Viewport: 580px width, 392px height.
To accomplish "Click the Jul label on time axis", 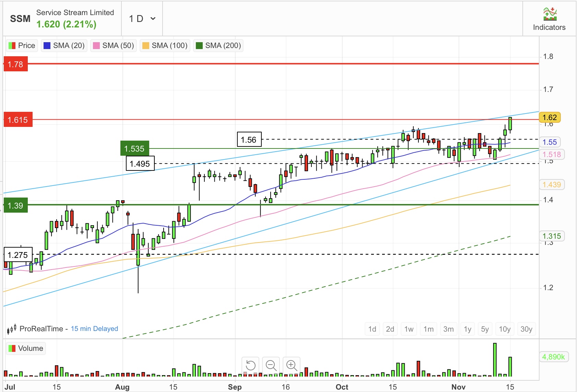I will (x=10, y=387).
